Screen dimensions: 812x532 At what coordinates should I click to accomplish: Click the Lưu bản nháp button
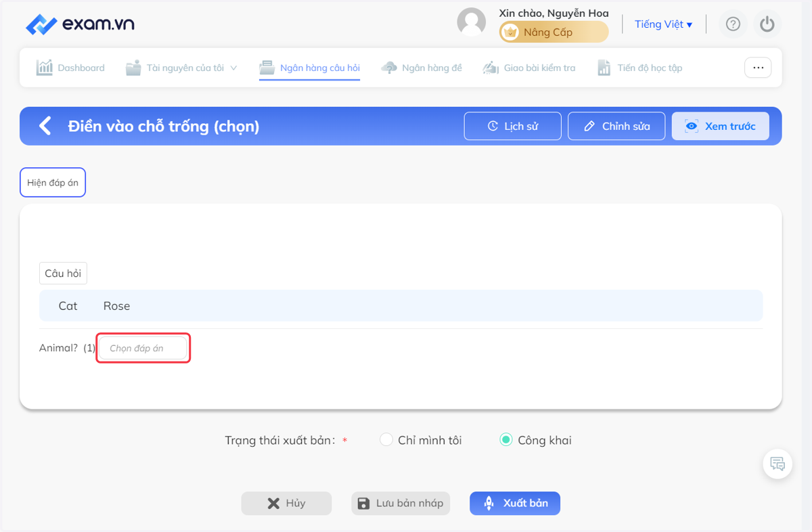click(x=401, y=504)
